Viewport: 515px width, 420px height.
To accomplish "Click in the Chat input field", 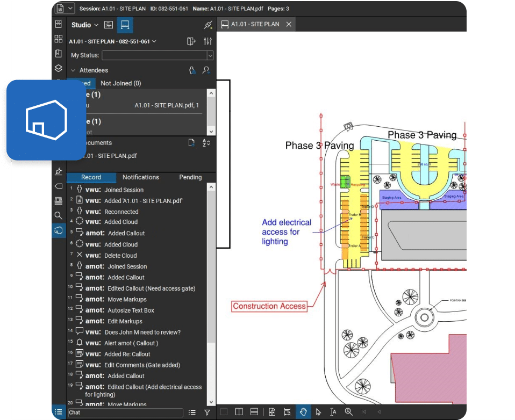I will (x=125, y=412).
